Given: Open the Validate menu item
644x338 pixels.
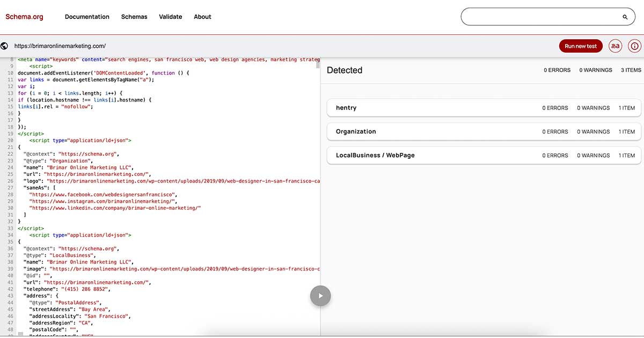Looking at the screenshot, I should pos(171,17).
